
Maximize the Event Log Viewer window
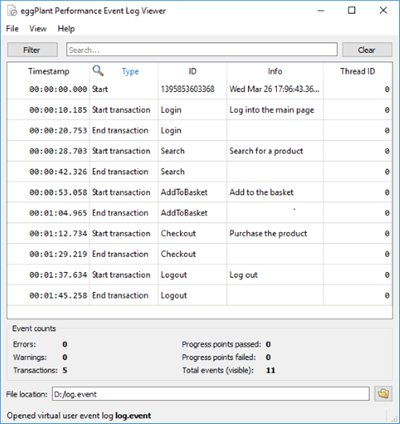(352, 10)
